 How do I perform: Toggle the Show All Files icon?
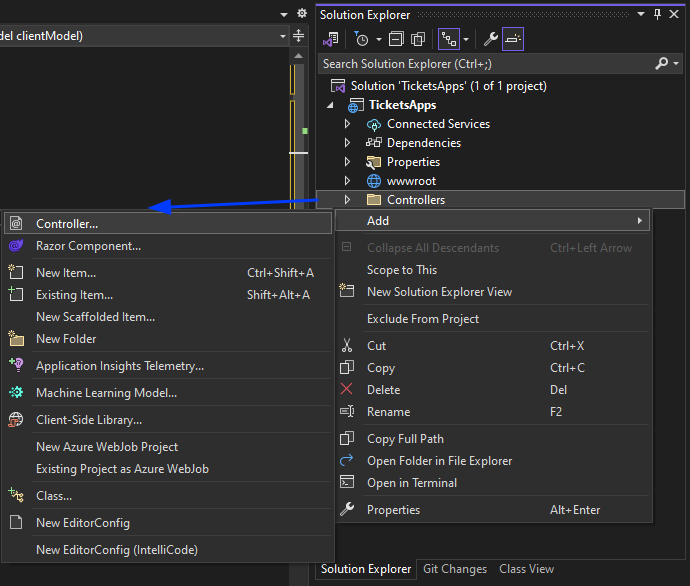pyautogui.click(x=418, y=39)
